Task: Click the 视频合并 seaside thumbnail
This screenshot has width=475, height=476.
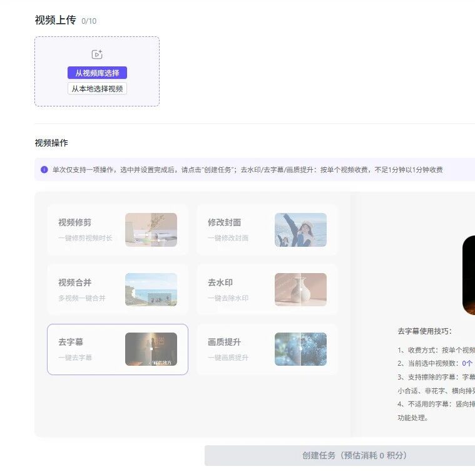Action: pos(151,289)
